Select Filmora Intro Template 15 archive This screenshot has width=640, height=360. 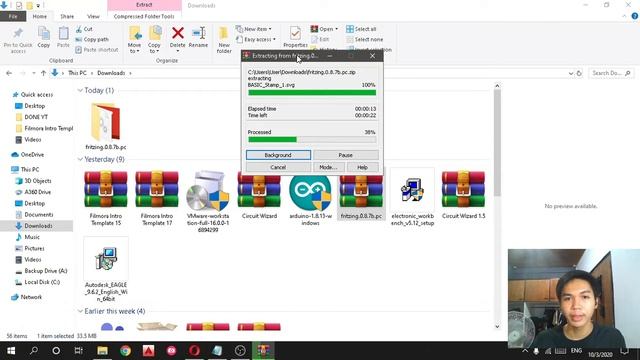point(106,198)
